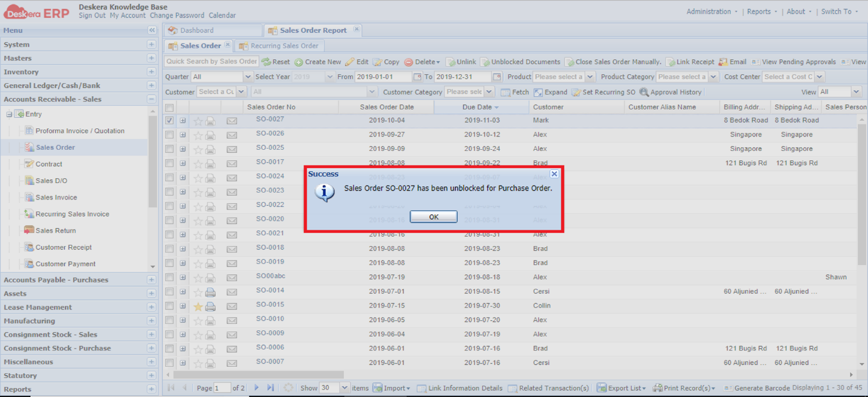Click the Approval History icon

(x=644, y=92)
